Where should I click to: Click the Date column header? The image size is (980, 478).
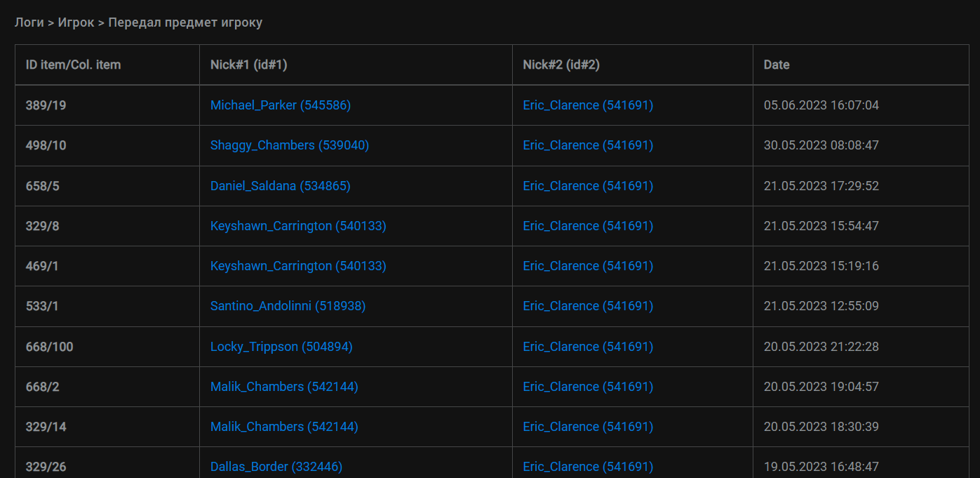point(777,65)
